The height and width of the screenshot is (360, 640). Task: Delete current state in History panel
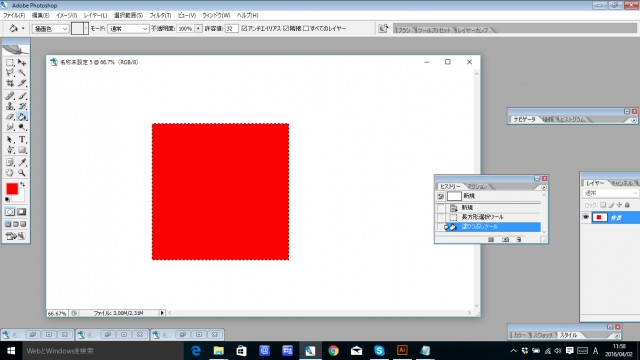[519, 240]
